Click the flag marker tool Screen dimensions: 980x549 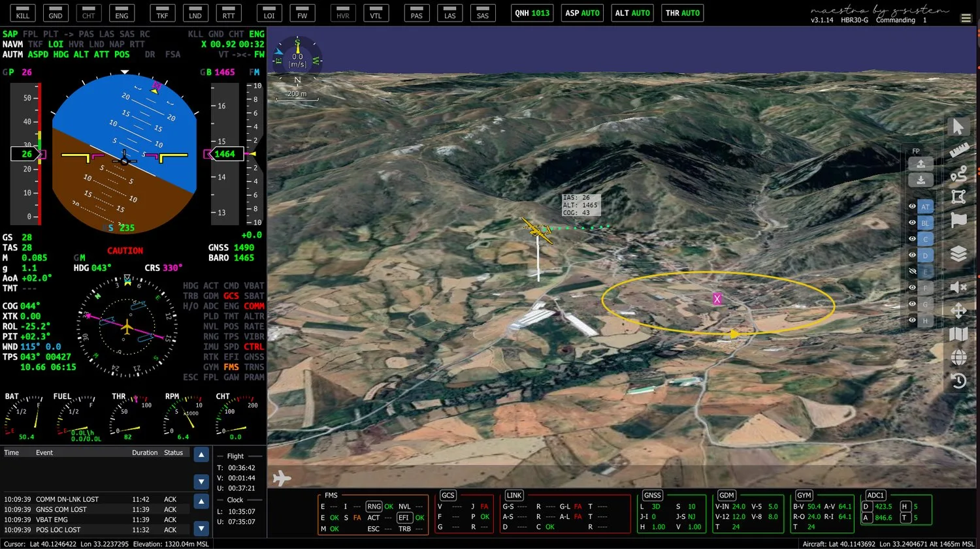(958, 220)
